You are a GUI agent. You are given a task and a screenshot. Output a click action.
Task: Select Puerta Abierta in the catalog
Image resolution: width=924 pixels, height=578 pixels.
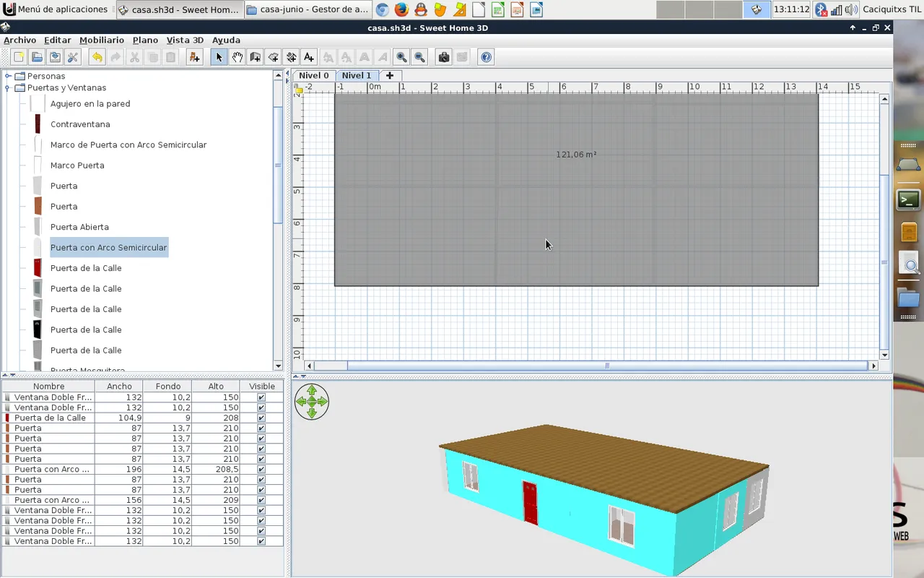click(x=79, y=227)
